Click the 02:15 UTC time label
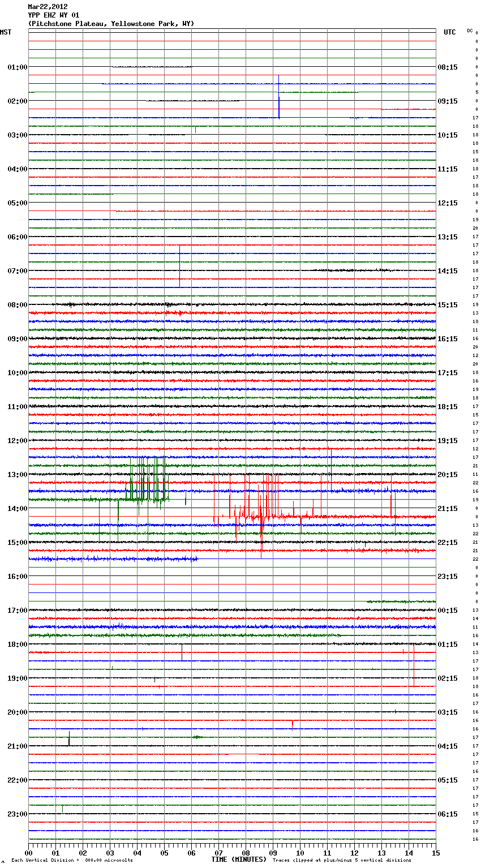481x868 pixels. click(448, 678)
